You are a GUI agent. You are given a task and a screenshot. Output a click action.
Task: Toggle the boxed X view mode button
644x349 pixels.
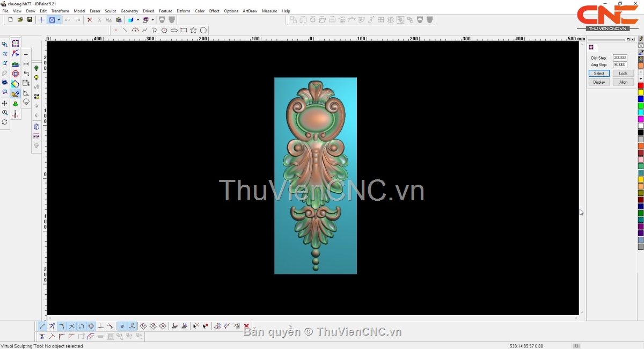(x=52, y=20)
